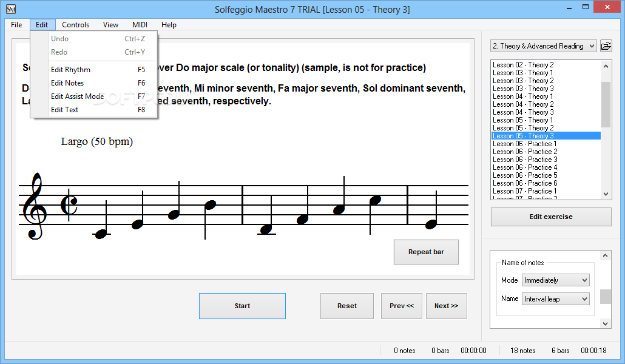Select Lesson 06 - Practice 3
625x364 pixels.
coord(546,160)
